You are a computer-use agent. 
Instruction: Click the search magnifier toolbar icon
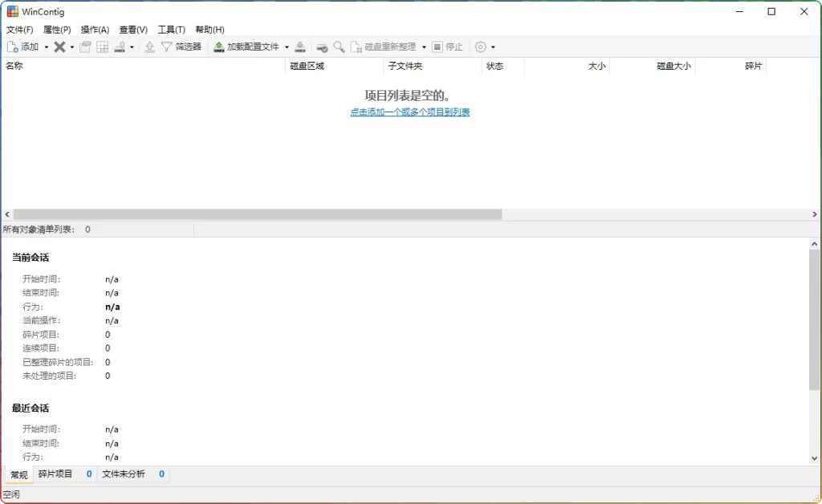(337, 47)
